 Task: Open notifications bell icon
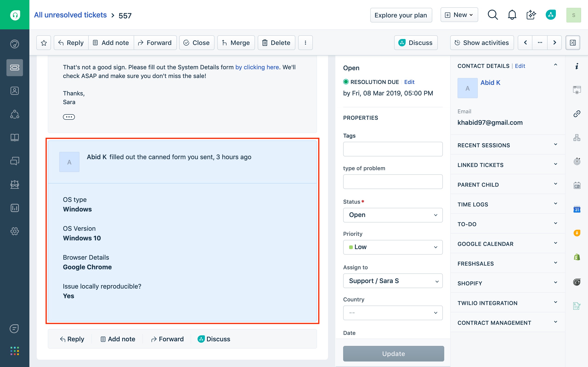tap(512, 15)
